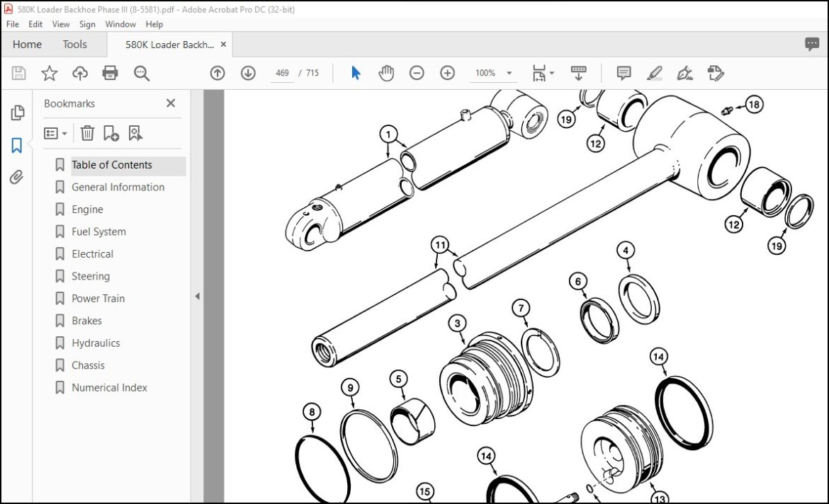The height and width of the screenshot is (504, 829).
Task: Go to previous page arrow
Action: (218, 73)
